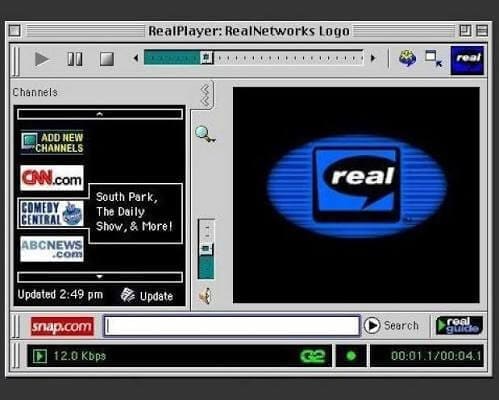Open the ABCNEWS.com channel
The image size is (499, 400).
(52, 249)
